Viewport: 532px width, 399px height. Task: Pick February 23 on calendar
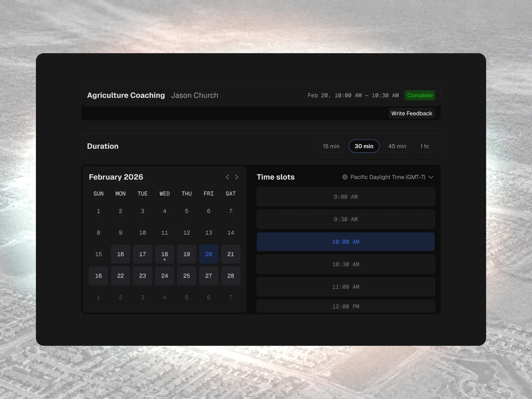pos(143,276)
